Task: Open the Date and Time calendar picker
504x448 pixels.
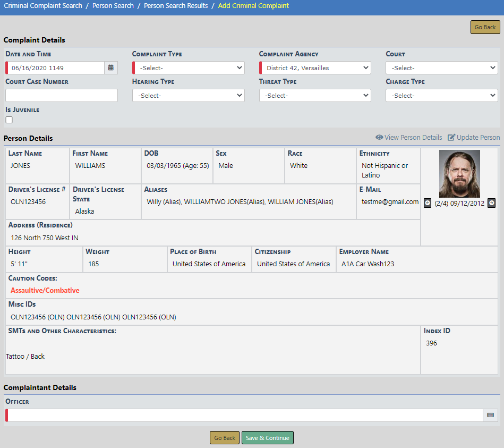Action: tap(111, 68)
